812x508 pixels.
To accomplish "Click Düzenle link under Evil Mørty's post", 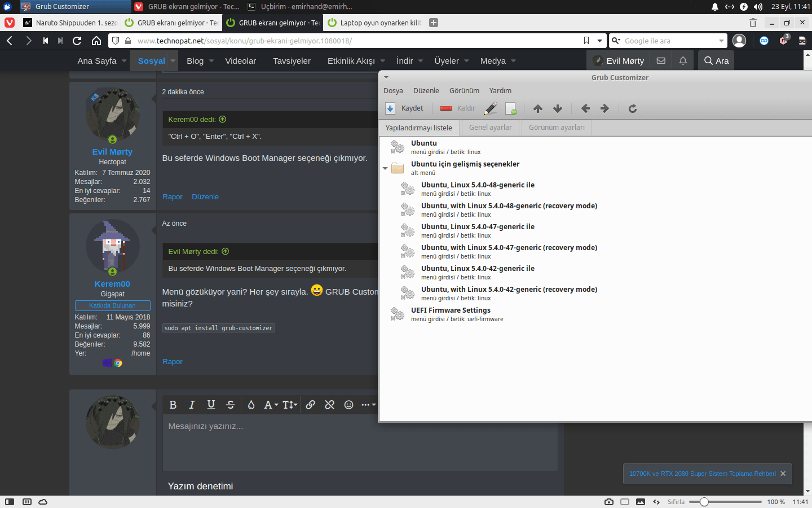I will pos(205,196).
